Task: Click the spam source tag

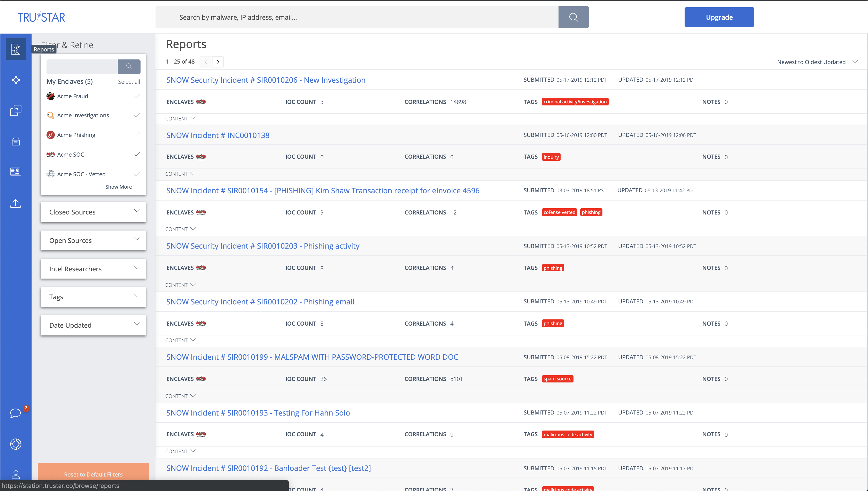Action: (x=557, y=379)
